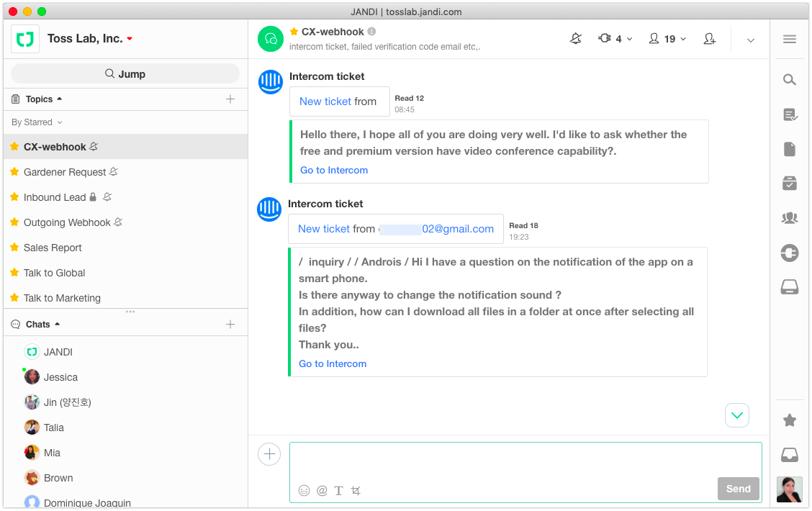Open the JANDI Connect icon in the right sidebar
This screenshot has width=812, height=511.
[789, 253]
